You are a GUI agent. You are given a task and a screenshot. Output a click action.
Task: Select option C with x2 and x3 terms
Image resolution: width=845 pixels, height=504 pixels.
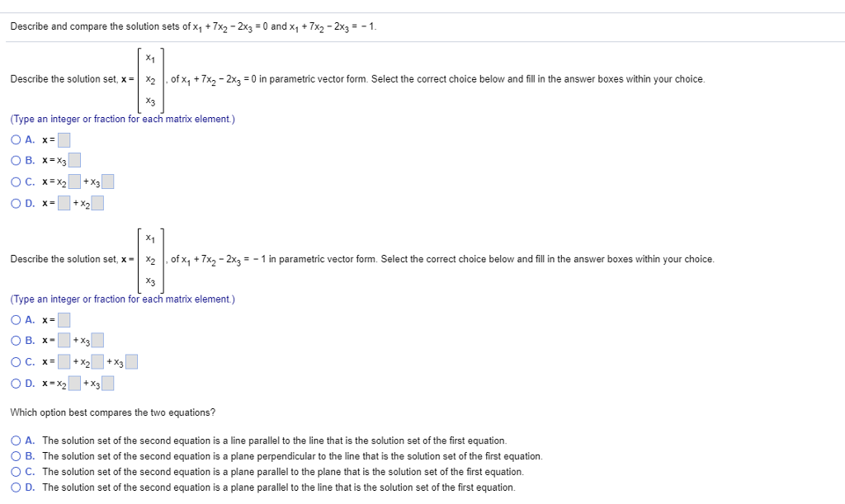pos(16,360)
